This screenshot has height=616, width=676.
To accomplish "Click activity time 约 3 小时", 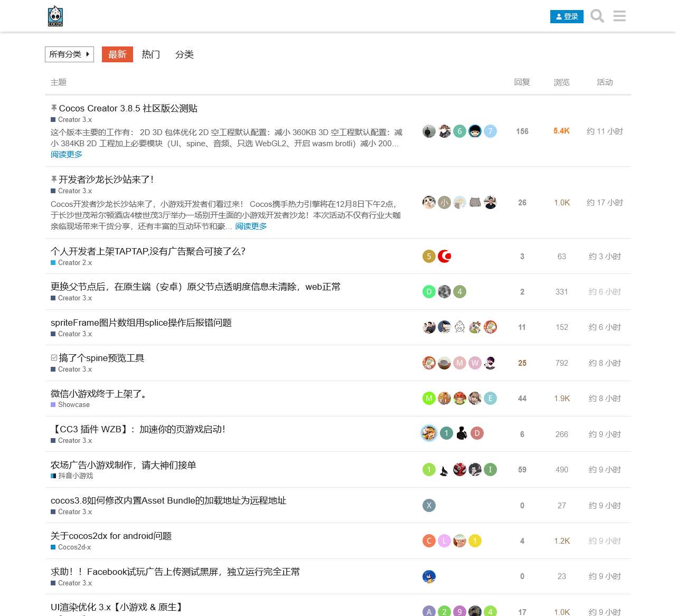I will (x=605, y=257).
